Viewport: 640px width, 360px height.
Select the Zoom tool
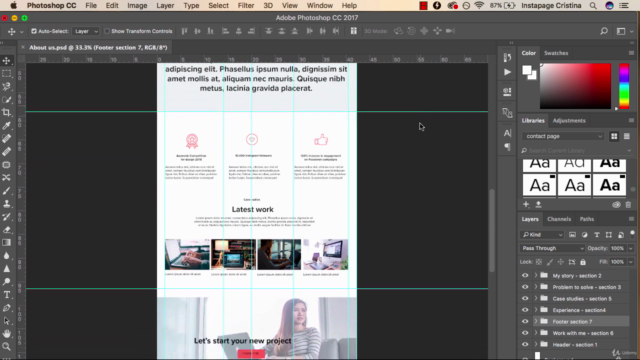(7, 347)
